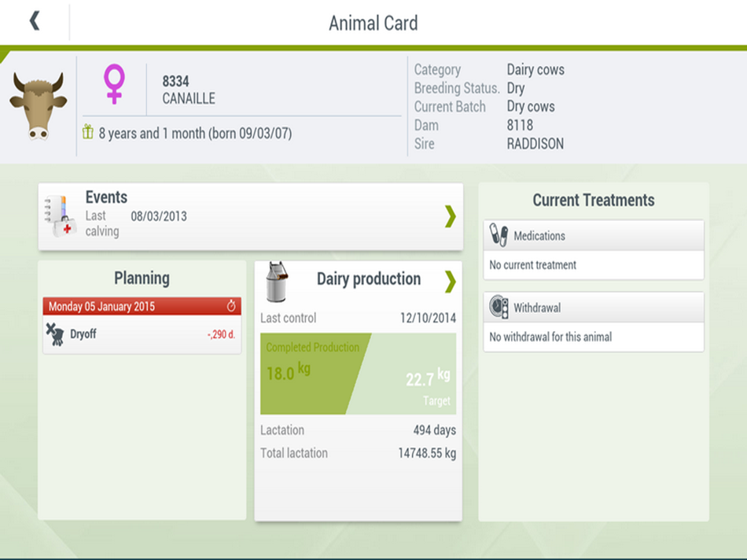Click the Category value Dairy cows
747x560 pixels.
point(535,69)
